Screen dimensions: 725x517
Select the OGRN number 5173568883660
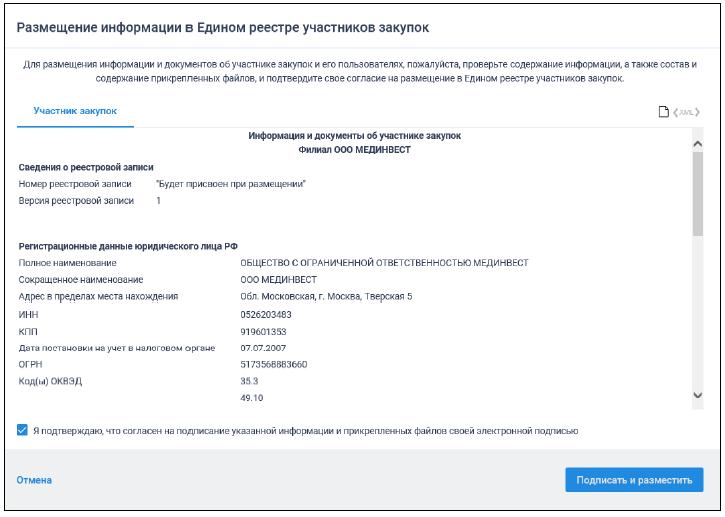click(x=260, y=364)
